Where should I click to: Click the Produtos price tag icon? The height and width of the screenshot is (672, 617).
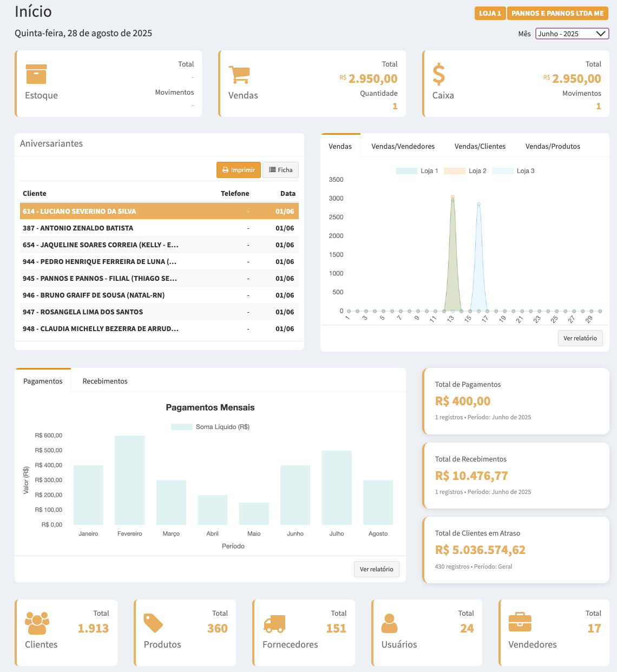point(153,623)
